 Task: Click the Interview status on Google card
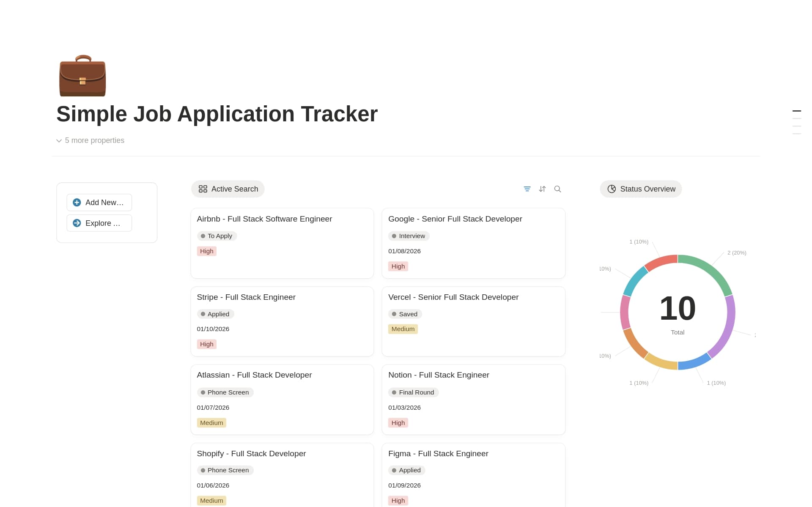point(409,236)
